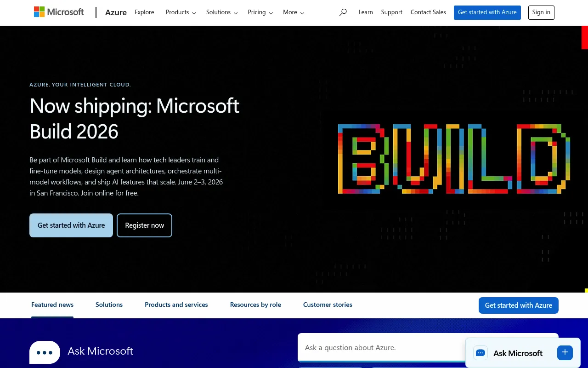Switch to Solutions tab in section nav
The height and width of the screenshot is (368, 588).
click(109, 305)
